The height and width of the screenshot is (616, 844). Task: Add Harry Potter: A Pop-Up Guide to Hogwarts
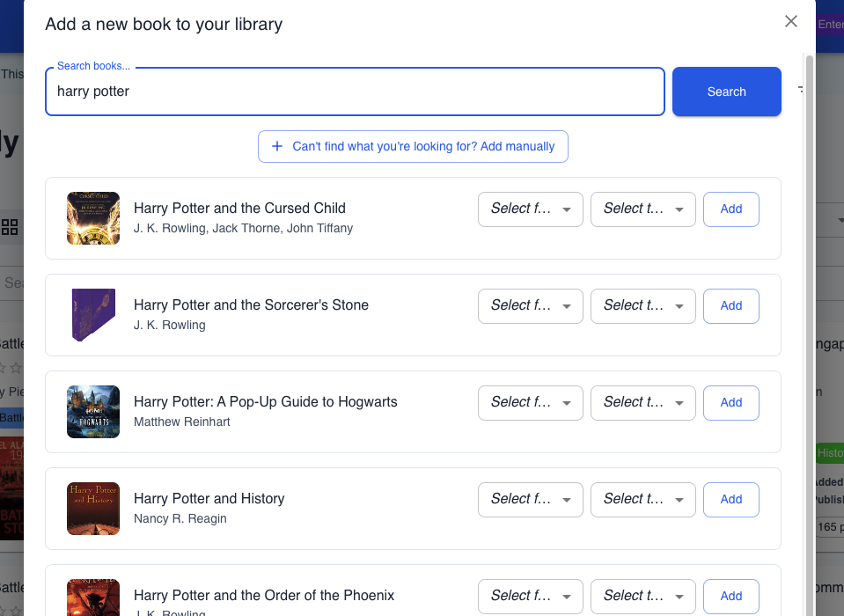[731, 402]
